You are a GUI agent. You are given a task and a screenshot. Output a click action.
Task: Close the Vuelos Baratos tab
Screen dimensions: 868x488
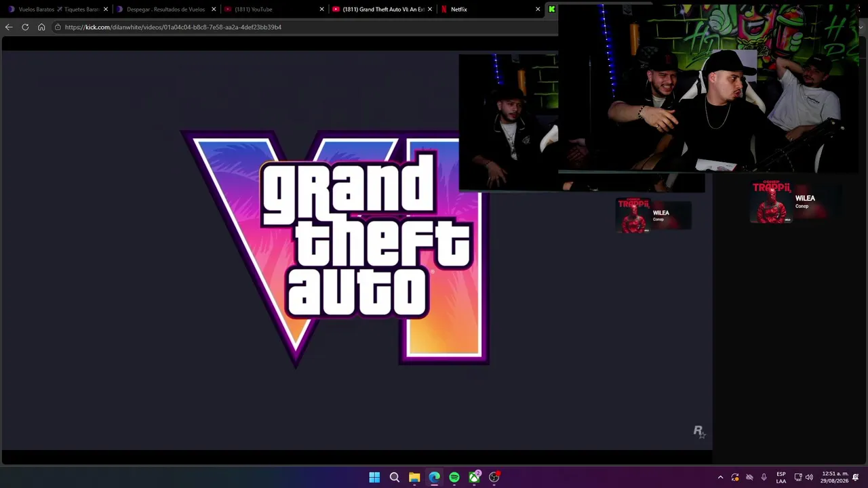tap(106, 9)
